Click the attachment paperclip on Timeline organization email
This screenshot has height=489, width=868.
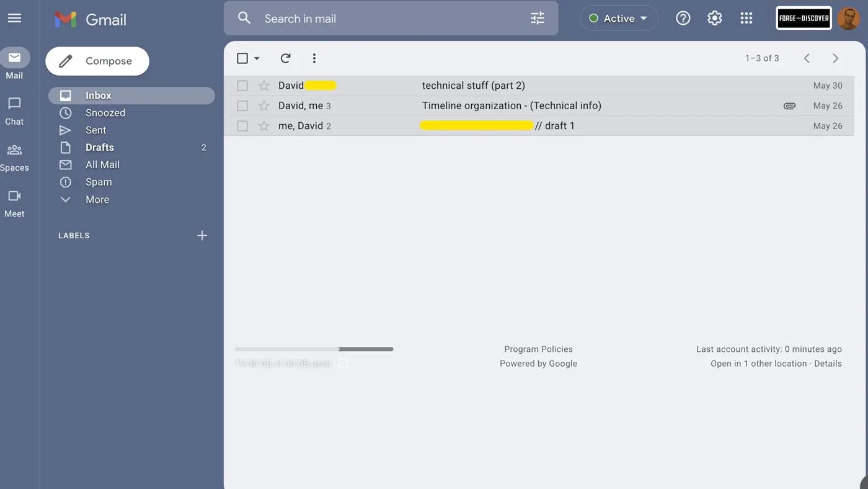[789, 105]
